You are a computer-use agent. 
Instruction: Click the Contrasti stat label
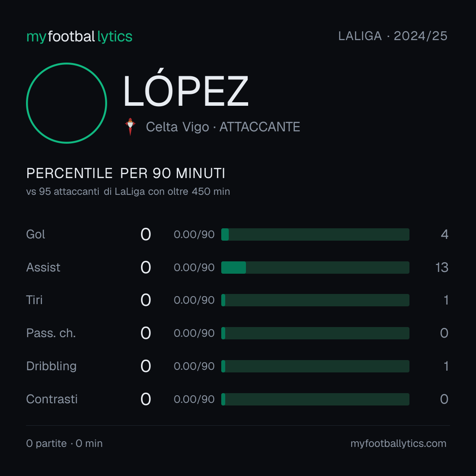52,399
